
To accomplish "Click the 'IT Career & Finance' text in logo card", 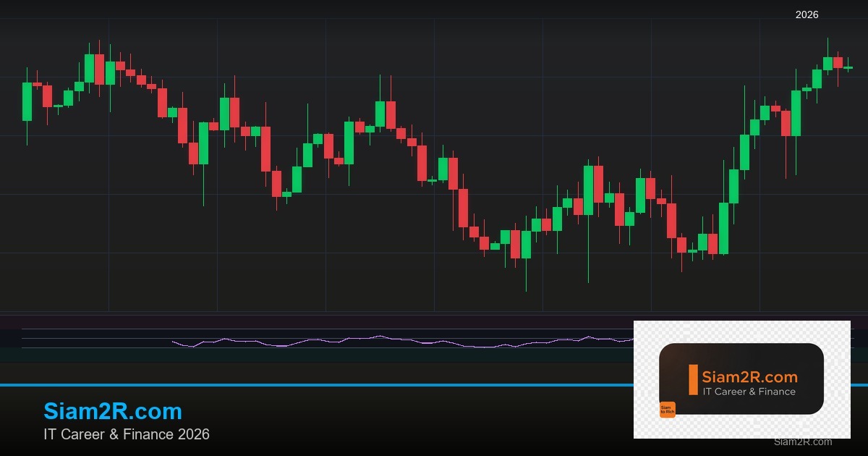I will 749,392.
